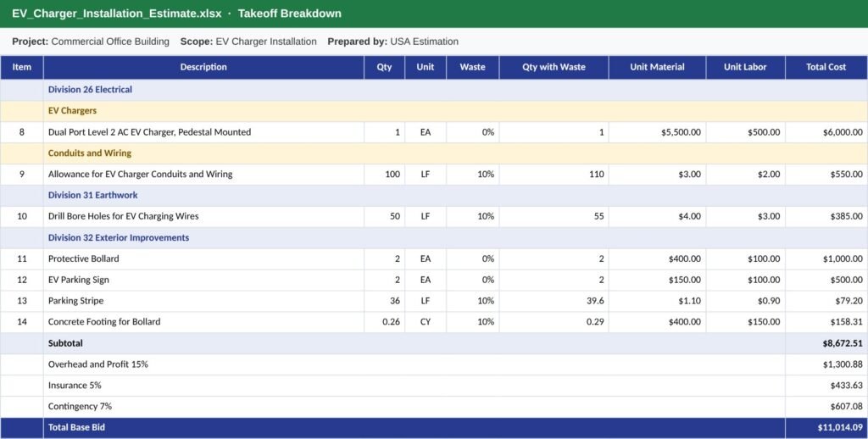868x439 pixels.
Task: Select the Qty column header
Action: tap(384, 67)
